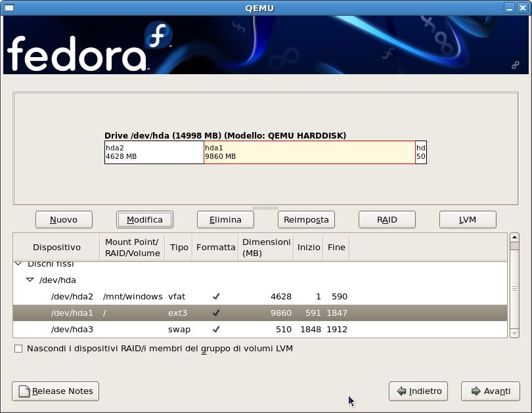Sort by Mount Point/RAID/Volume column header
Viewport: 532px width, 413px height.
pos(132,247)
